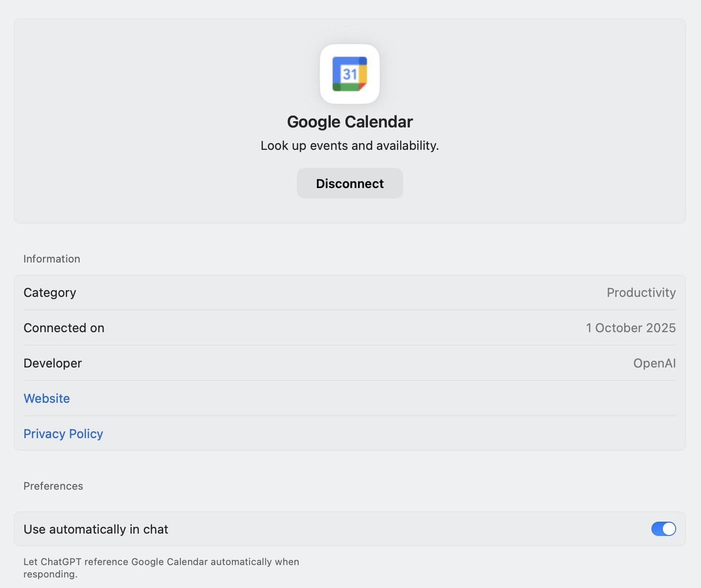
Task: Select the Category row label
Action: (50, 293)
